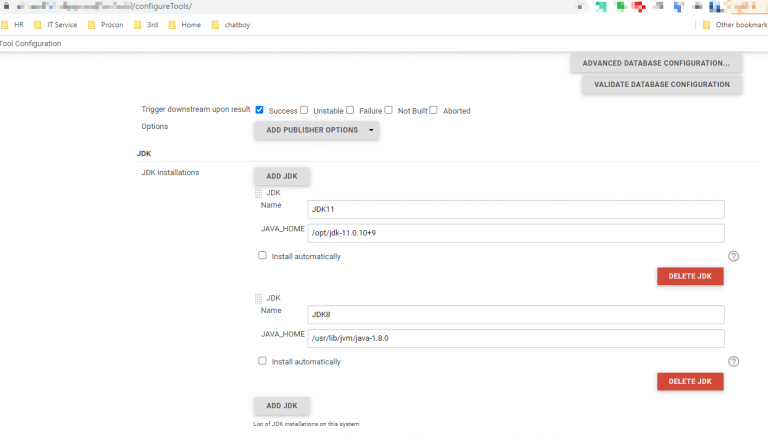The width and height of the screenshot is (768, 436).
Task: Open the Other bookmarks folder
Action: [733, 24]
